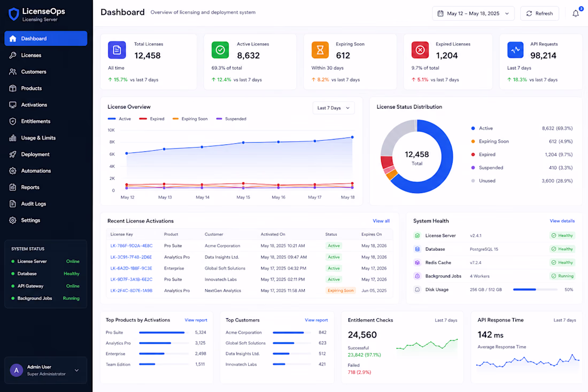This screenshot has height=392, width=588.
Task: Click the Acme Corporation customer bar
Action: (x=292, y=332)
